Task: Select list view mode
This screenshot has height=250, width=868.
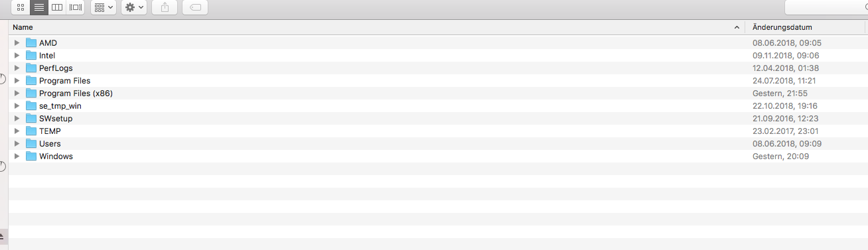Action: pos(39,7)
